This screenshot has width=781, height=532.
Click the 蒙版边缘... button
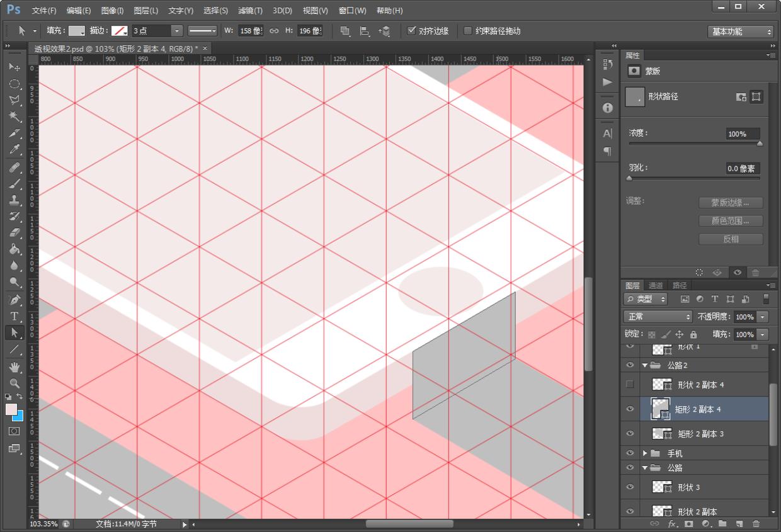coord(731,203)
